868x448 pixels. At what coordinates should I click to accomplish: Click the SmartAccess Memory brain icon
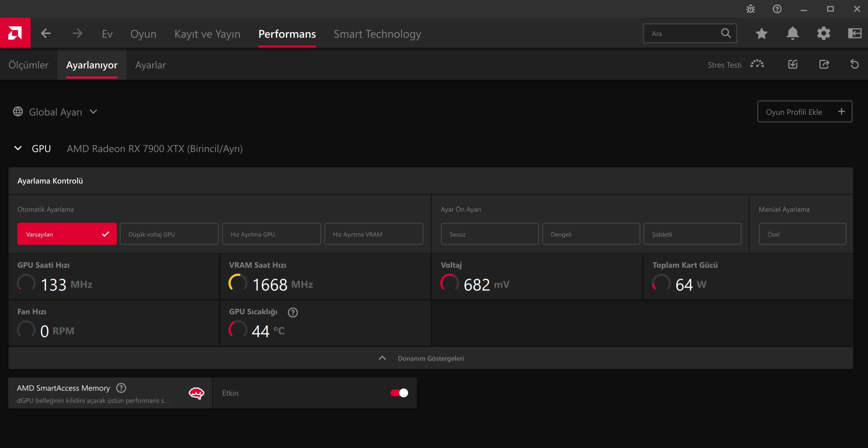pyautogui.click(x=196, y=393)
